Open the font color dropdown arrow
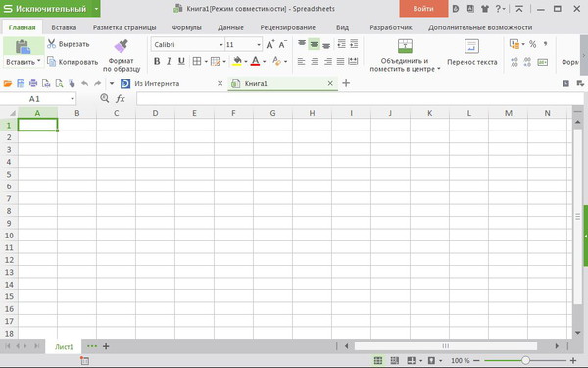 click(264, 61)
